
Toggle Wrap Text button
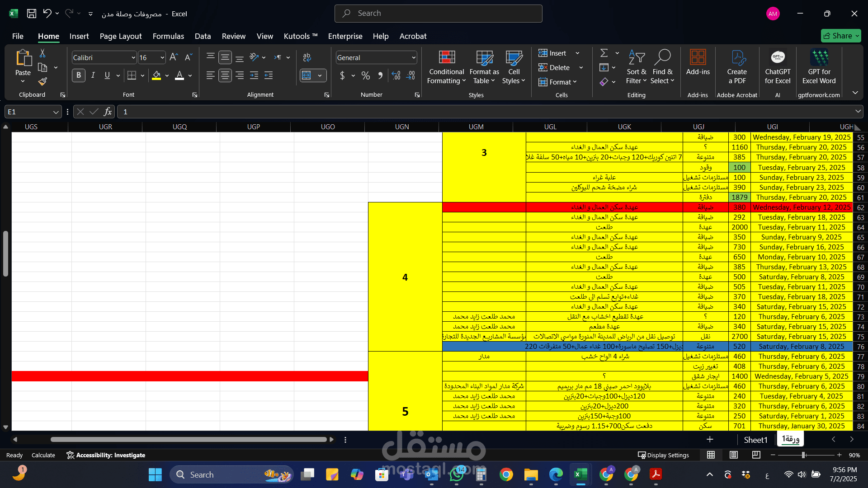pos(307,57)
